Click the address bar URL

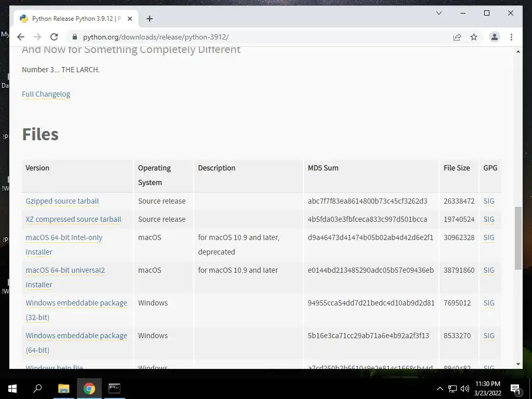click(x=156, y=37)
